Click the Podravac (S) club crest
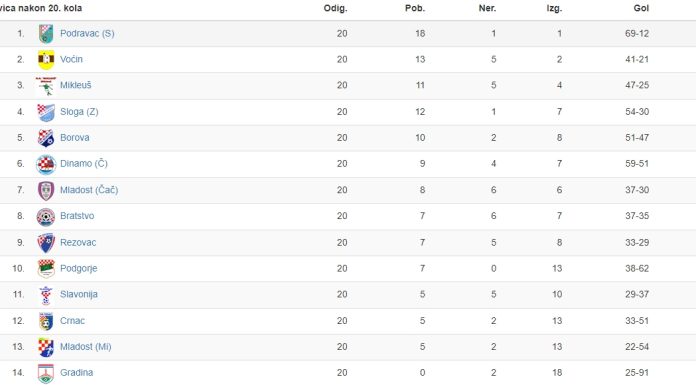 [46, 34]
